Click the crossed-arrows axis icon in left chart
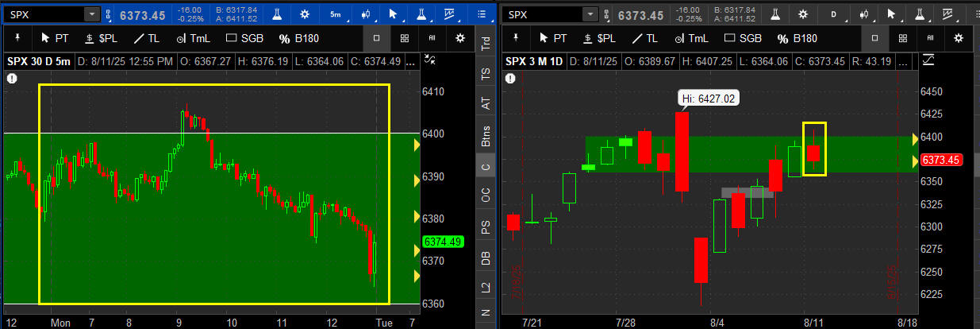980x329 pixels. [x=431, y=60]
